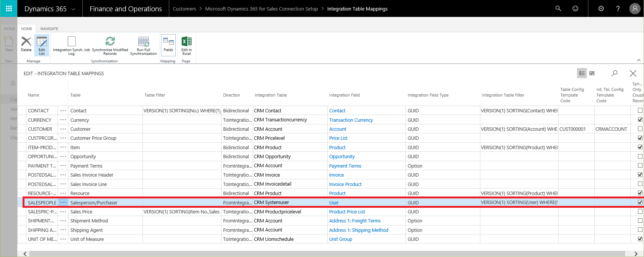The width and height of the screenshot is (644, 257).
Task: Toggle the Edit List ribbon button
Action: tap(42, 45)
